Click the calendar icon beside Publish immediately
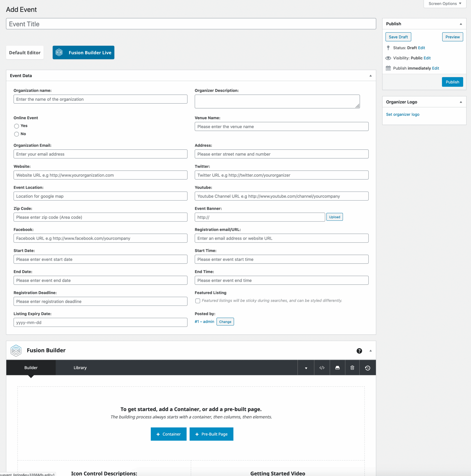 [388, 68]
